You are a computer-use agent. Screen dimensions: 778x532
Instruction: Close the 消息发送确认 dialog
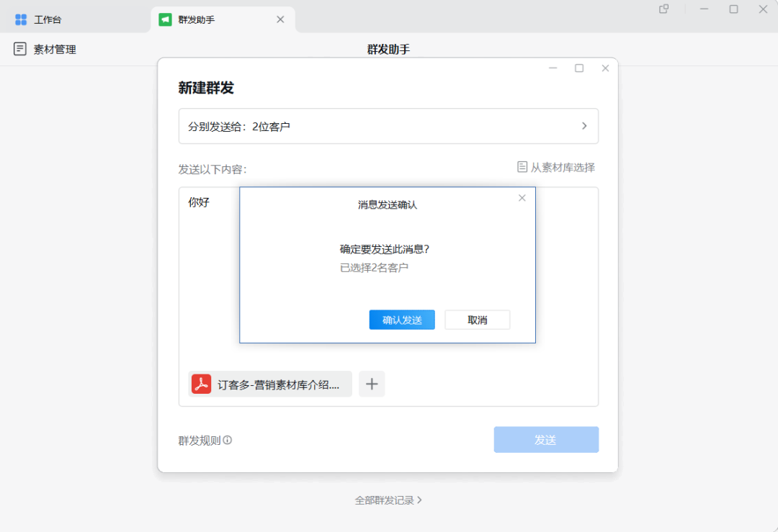pyautogui.click(x=522, y=198)
